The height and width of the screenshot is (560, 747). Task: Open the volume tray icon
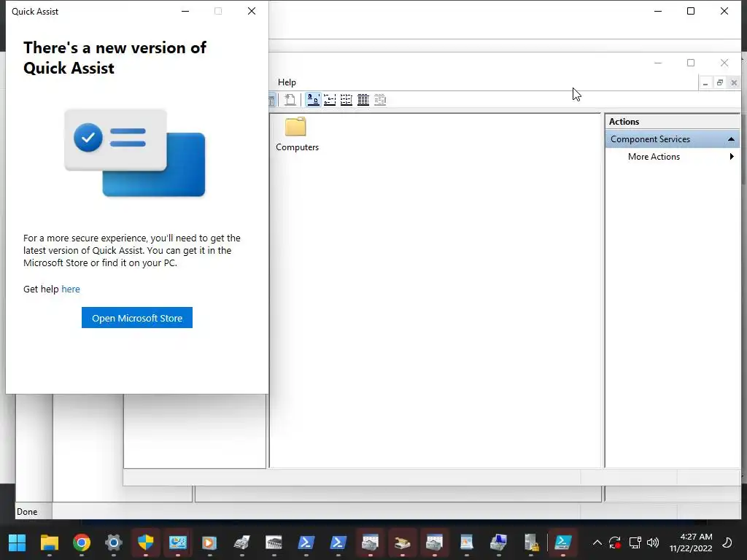point(653,542)
